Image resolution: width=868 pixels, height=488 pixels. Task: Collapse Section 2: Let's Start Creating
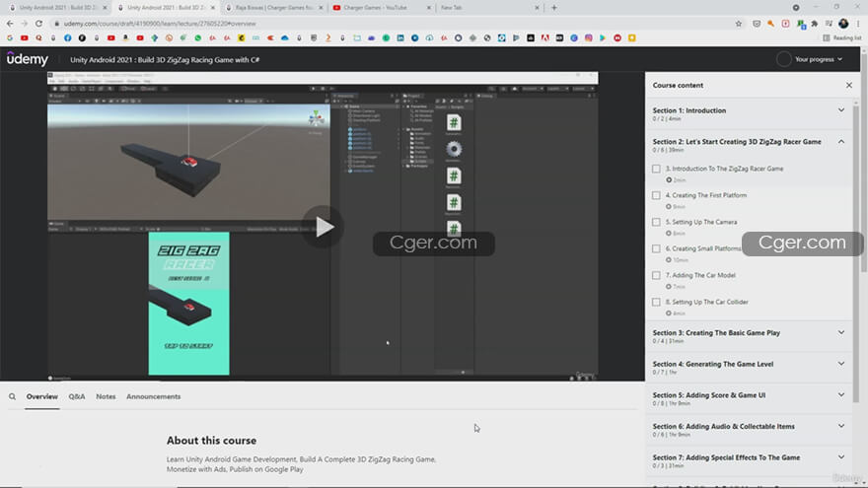coord(749,145)
